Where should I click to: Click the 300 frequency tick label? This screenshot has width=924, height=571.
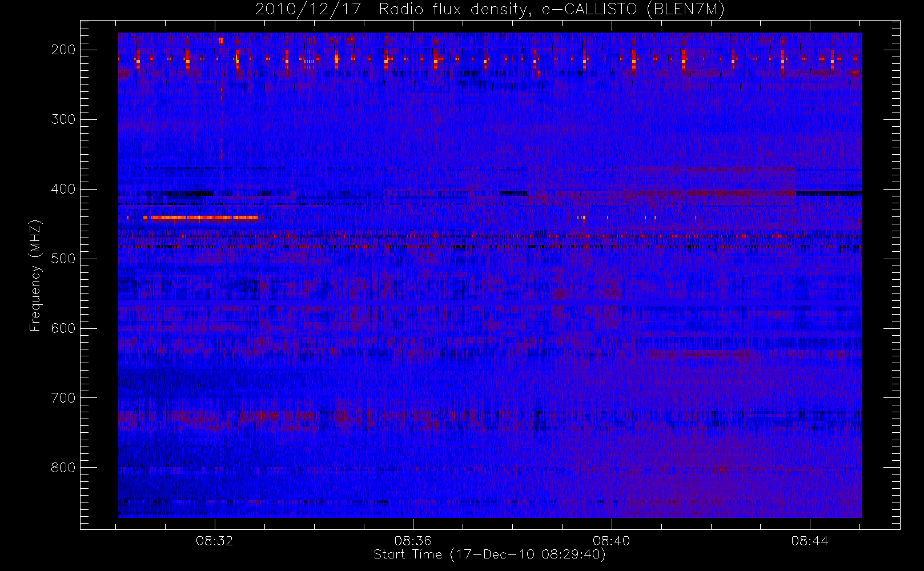point(63,119)
